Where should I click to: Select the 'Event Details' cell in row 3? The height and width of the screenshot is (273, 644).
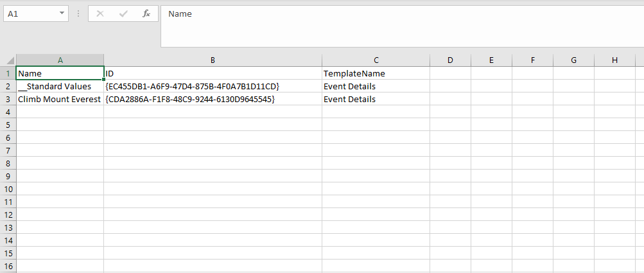376,99
